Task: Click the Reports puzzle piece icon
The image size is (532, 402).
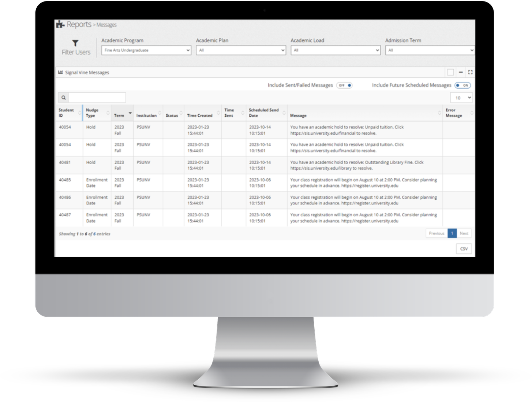Action: [60, 25]
